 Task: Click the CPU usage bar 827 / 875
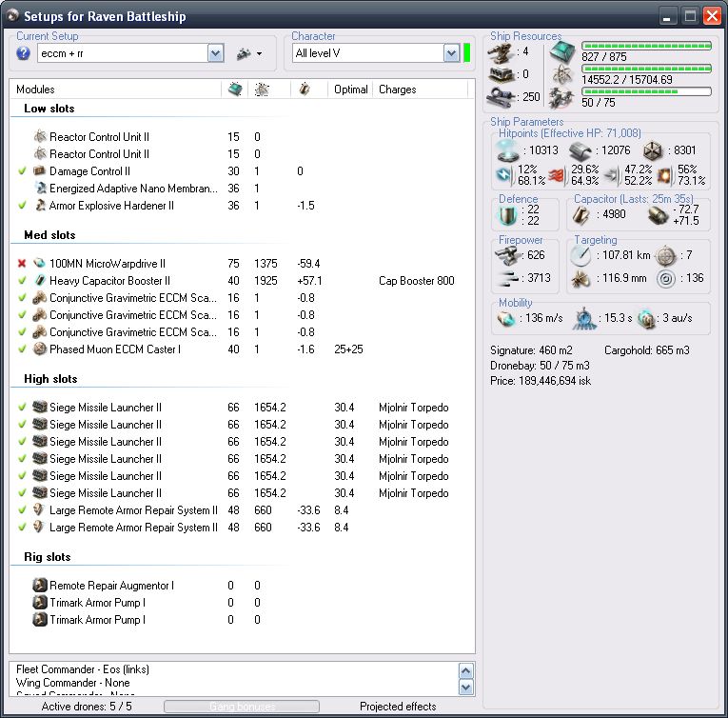(x=646, y=46)
